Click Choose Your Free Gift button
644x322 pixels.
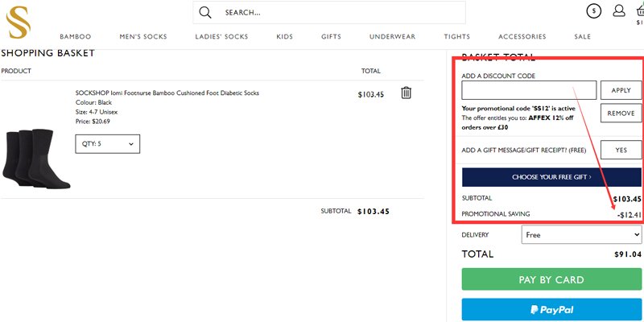click(x=551, y=177)
